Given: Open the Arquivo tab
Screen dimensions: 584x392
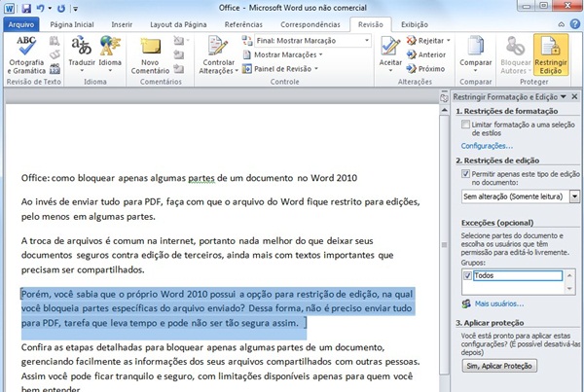Looking at the screenshot, I should 21,24.
